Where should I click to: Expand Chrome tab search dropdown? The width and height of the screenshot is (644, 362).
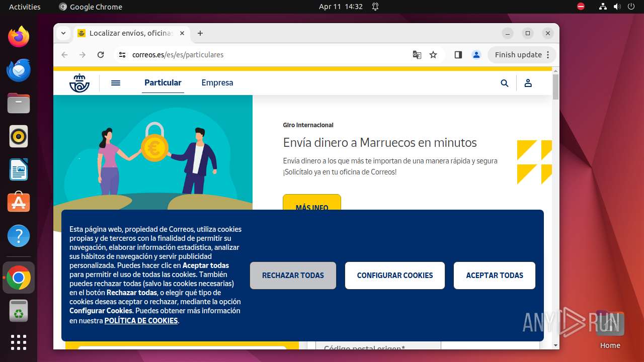pos(63,33)
